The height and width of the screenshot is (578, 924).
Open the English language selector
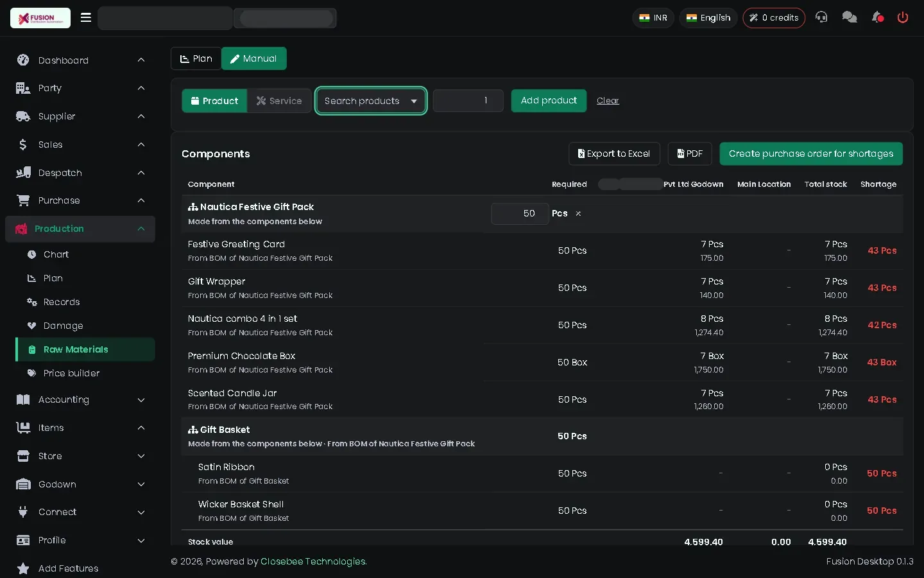tap(708, 18)
